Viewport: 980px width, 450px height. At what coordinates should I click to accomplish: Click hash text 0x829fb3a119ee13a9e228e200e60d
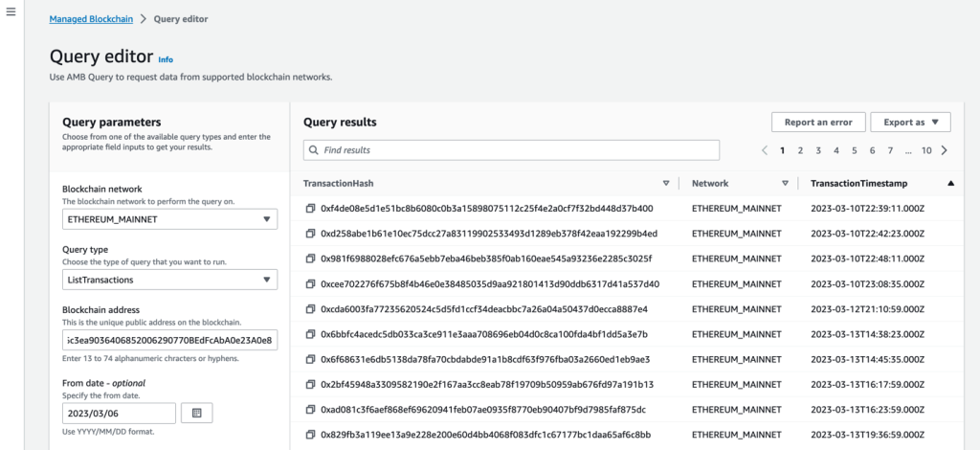click(486, 434)
